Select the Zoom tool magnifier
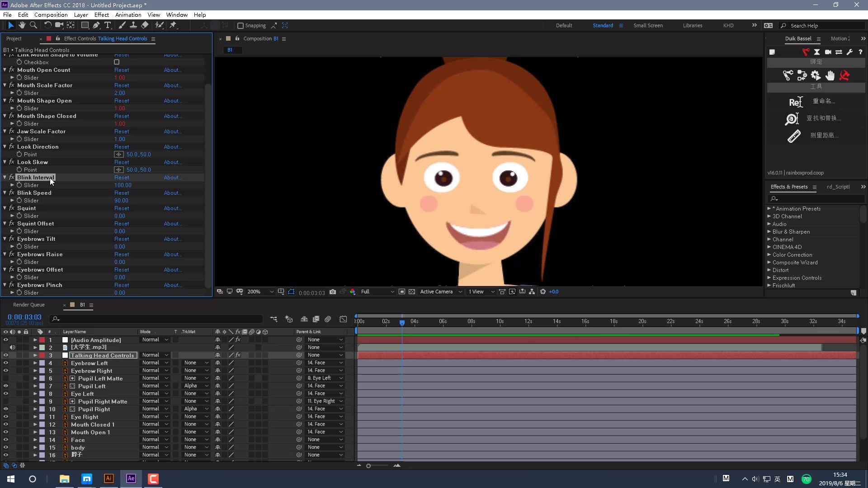Viewport: 868px width, 488px height. pyautogui.click(x=33, y=25)
